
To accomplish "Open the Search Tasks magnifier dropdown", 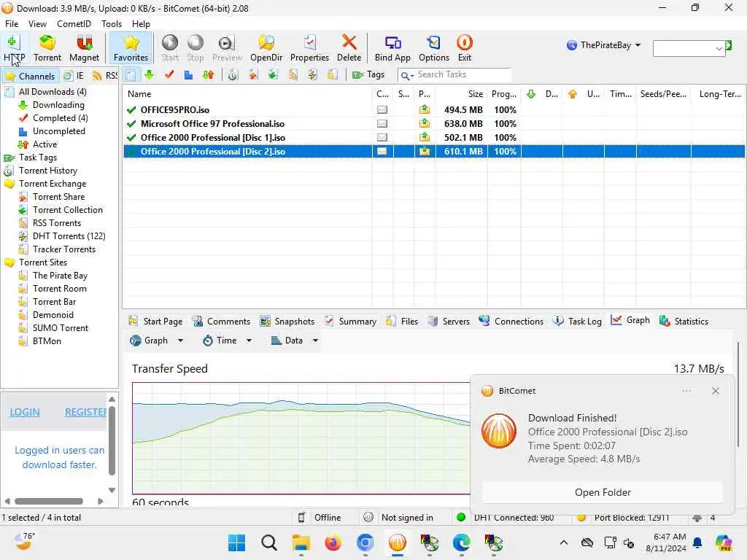I will 406,75.
